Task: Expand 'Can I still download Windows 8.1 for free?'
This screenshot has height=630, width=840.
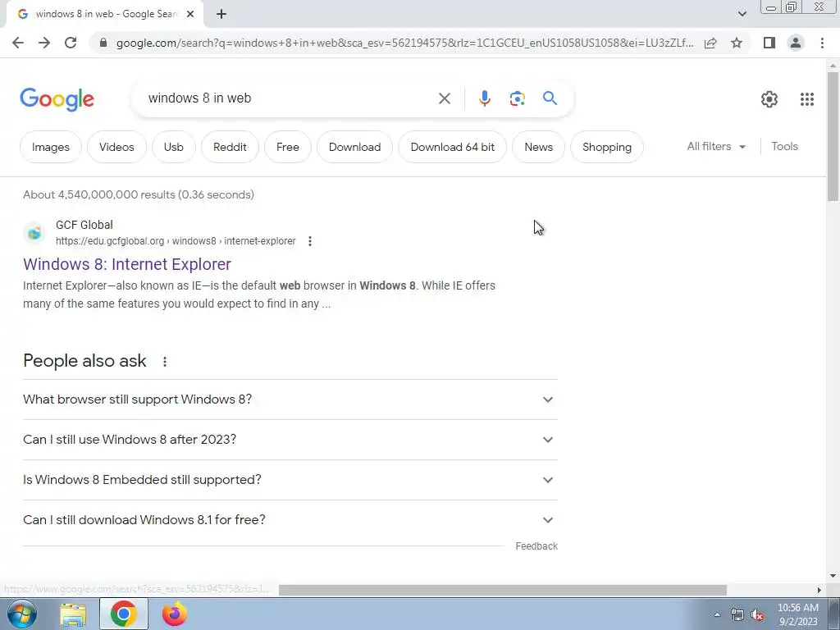Action: (x=290, y=520)
